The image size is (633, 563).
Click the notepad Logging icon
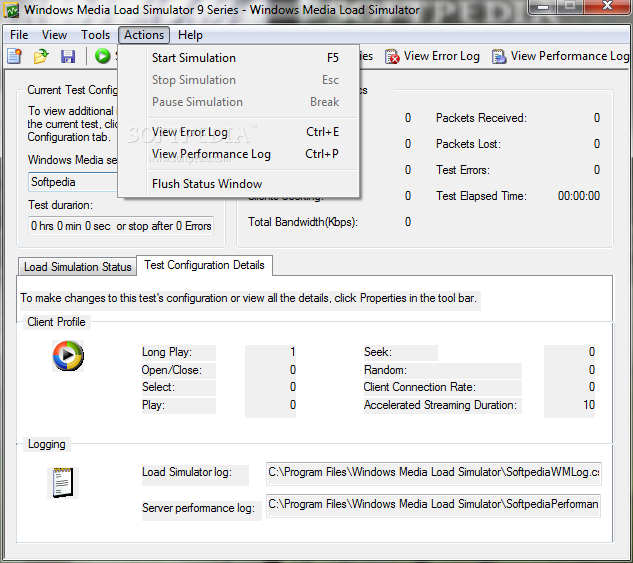pos(63,483)
